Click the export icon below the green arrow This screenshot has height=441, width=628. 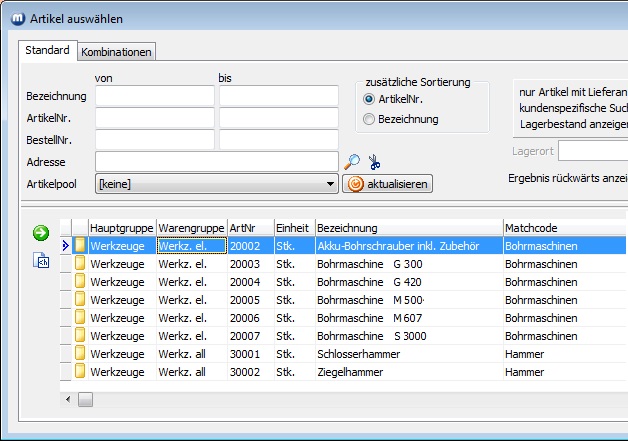click(x=42, y=261)
